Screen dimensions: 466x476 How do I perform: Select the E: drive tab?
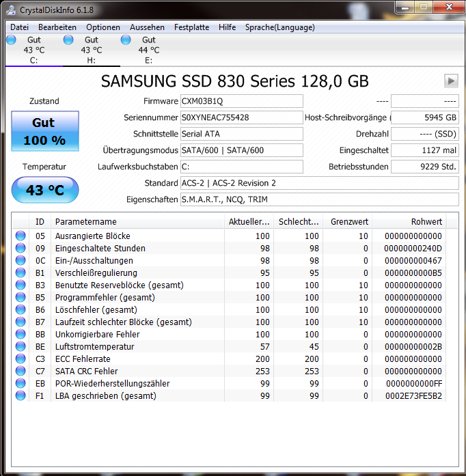coord(149,50)
